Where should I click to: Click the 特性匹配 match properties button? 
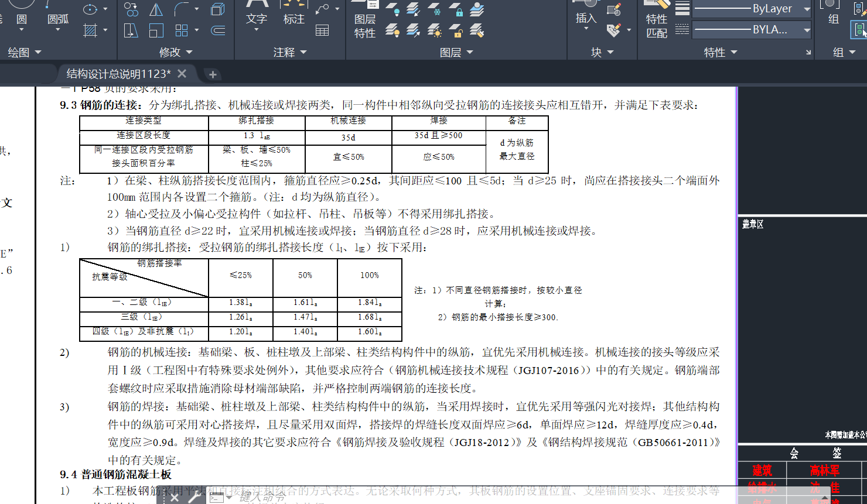click(x=657, y=20)
